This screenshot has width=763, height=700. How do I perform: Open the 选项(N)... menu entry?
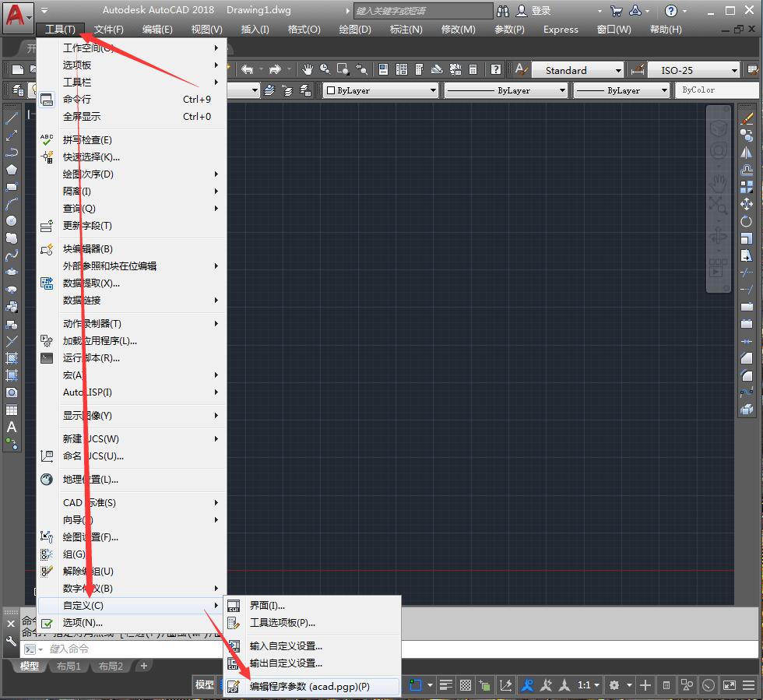pos(132,623)
